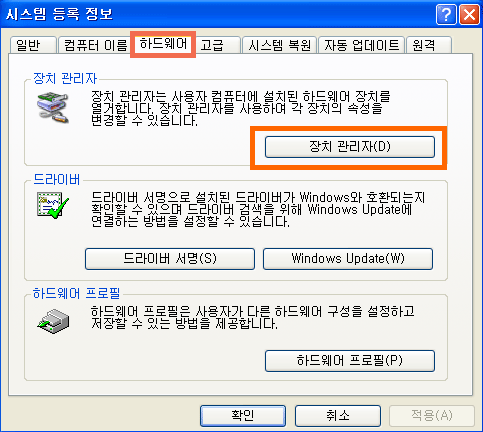
Task: Close the 시스템 등록 정보 dialog
Action: click(469, 15)
